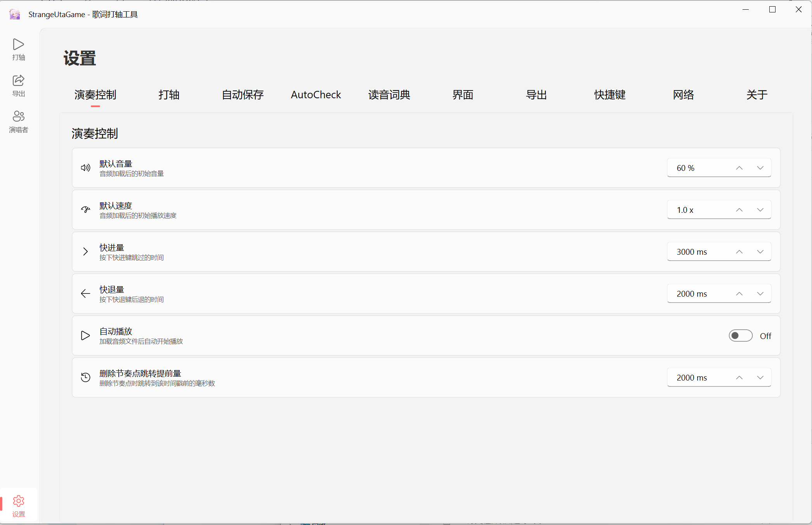The height and width of the screenshot is (525, 812).
Task: Open the 演唱者 singers page in sidebar
Action: 19,122
